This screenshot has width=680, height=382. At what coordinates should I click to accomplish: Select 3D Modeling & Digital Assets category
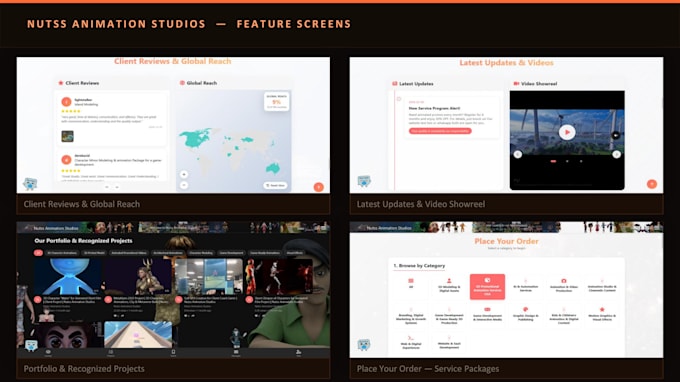click(449, 286)
